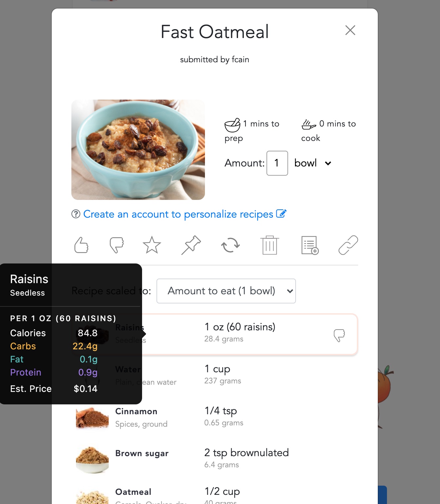This screenshot has height=504, width=440.
Task: Expand Recipe scaled to dropdown
Action: 226,291
